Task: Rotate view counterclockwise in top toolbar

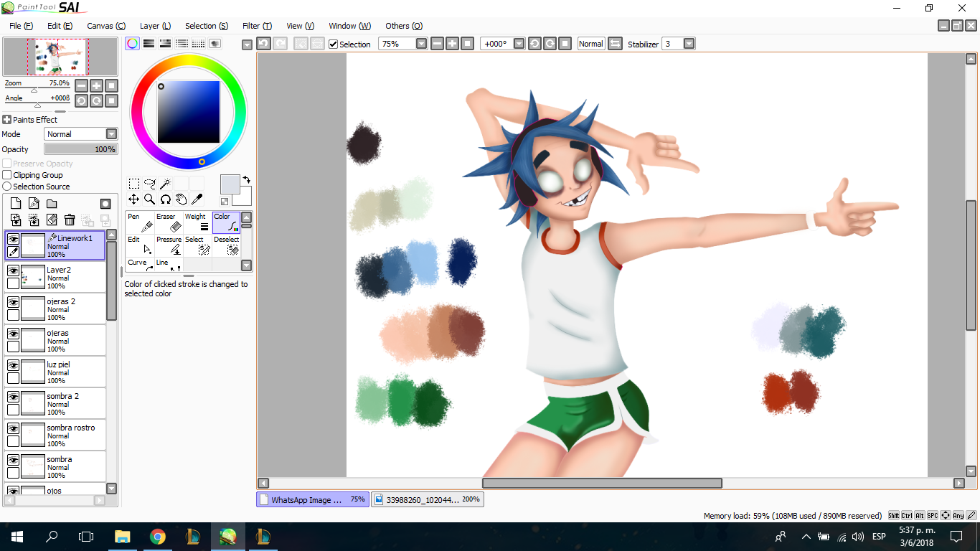Action: [x=534, y=44]
